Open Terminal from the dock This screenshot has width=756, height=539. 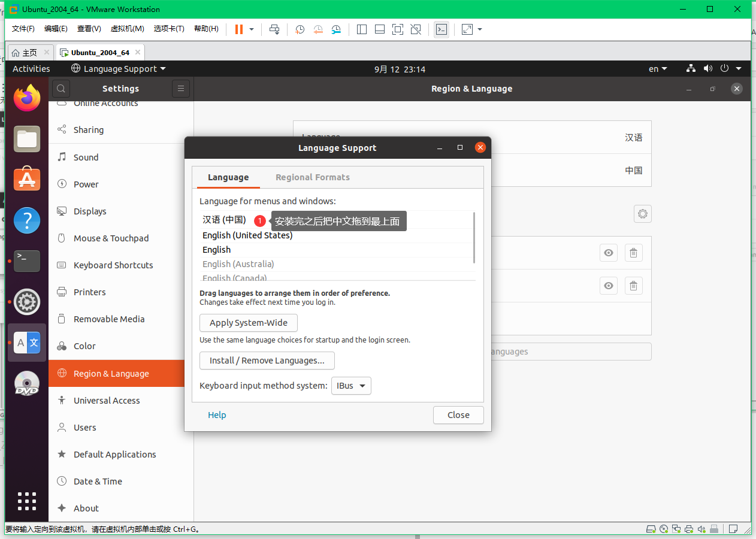tap(27, 261)
